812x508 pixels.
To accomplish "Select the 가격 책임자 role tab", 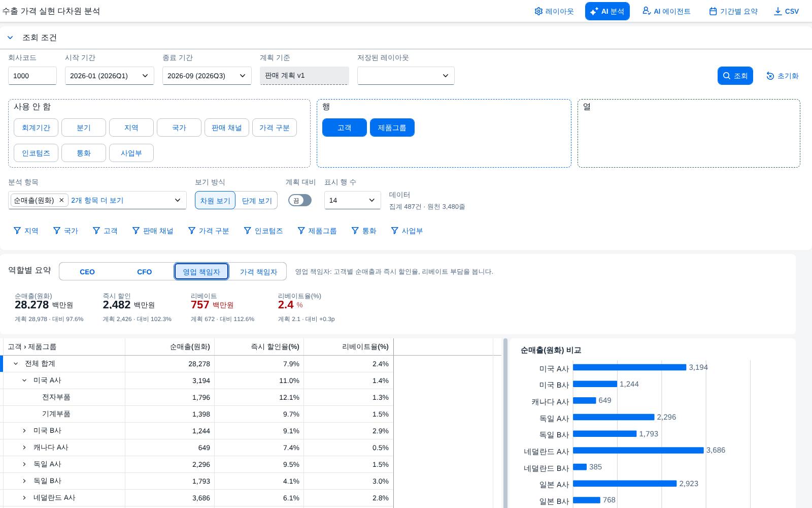I will click(x=258, y=271).
